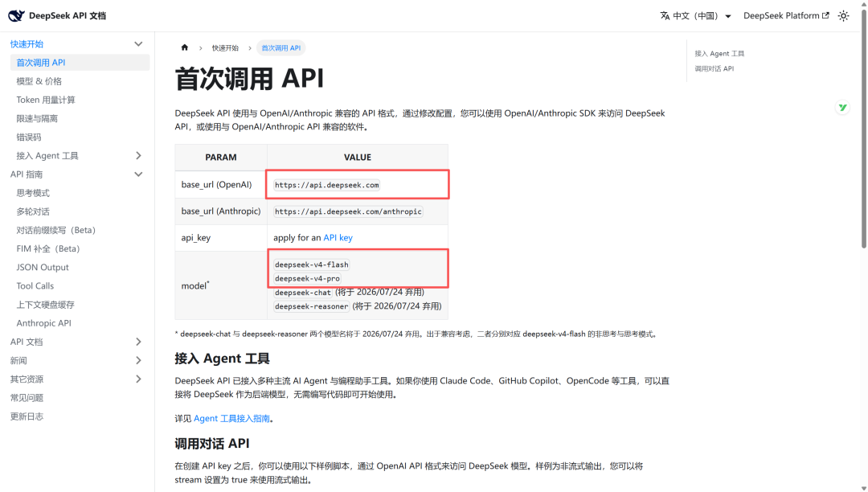868x492 pixels.
Task: Click the 快速开始 breadcrumb item
Action: tap(225, 48)
